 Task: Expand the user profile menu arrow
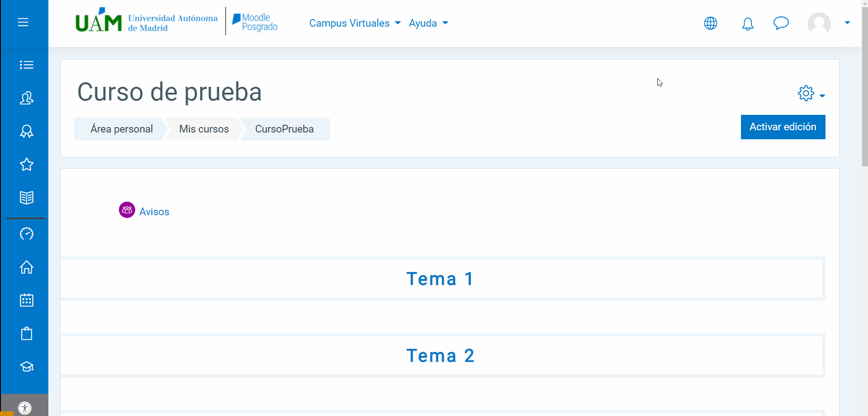point(847,23)
